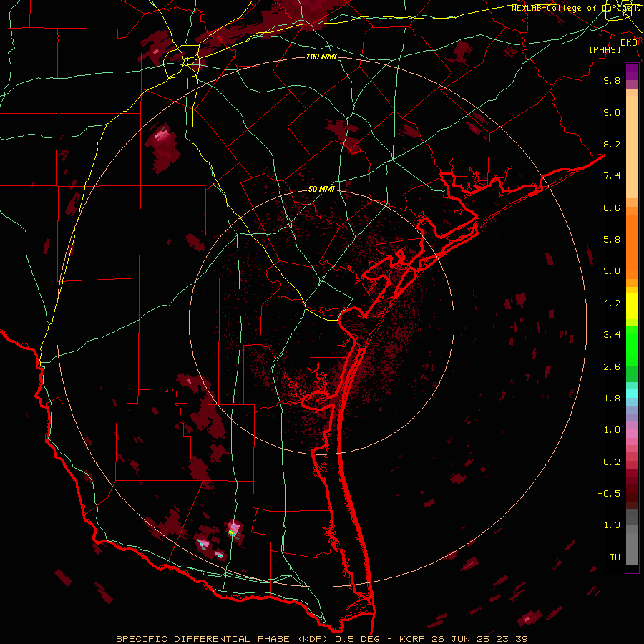Click the 5.8 value on the scale
The image size is (644, 644).
(x=612, y=240)
